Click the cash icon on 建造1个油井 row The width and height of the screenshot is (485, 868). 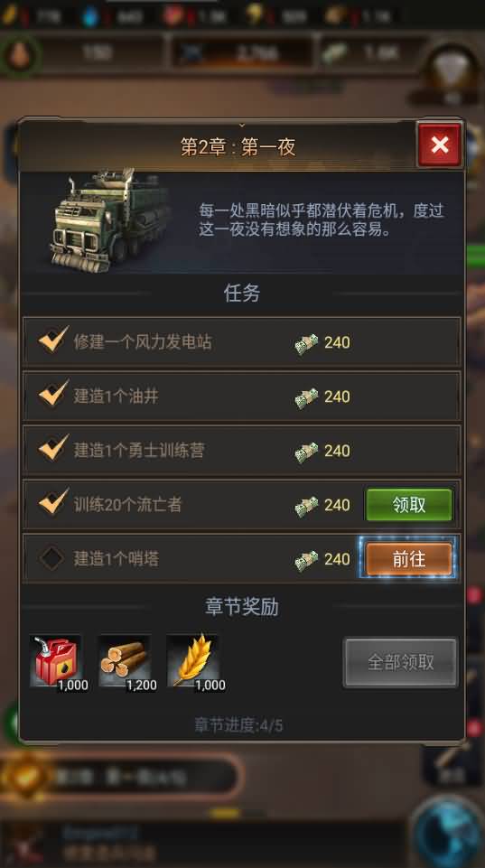[x=306, y=397]
